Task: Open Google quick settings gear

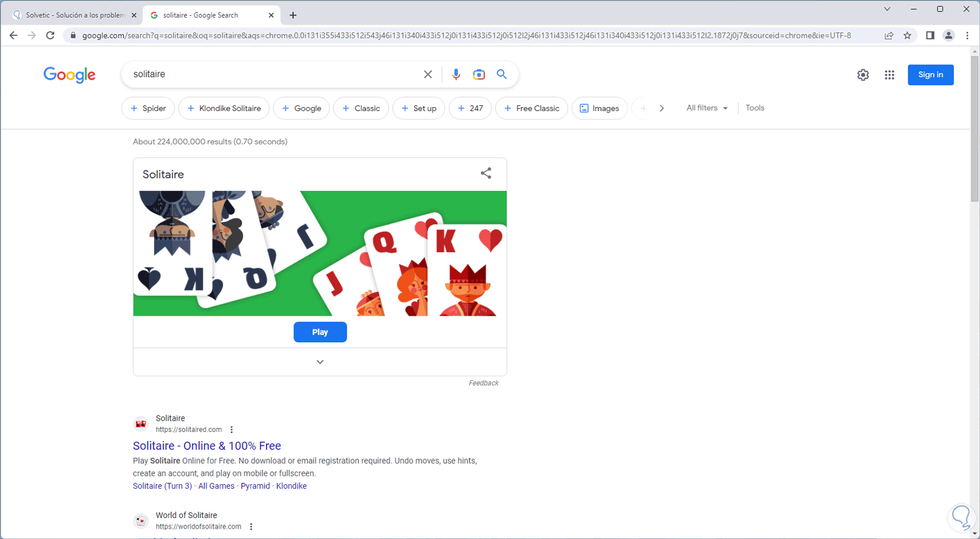Action: (863, 75)
